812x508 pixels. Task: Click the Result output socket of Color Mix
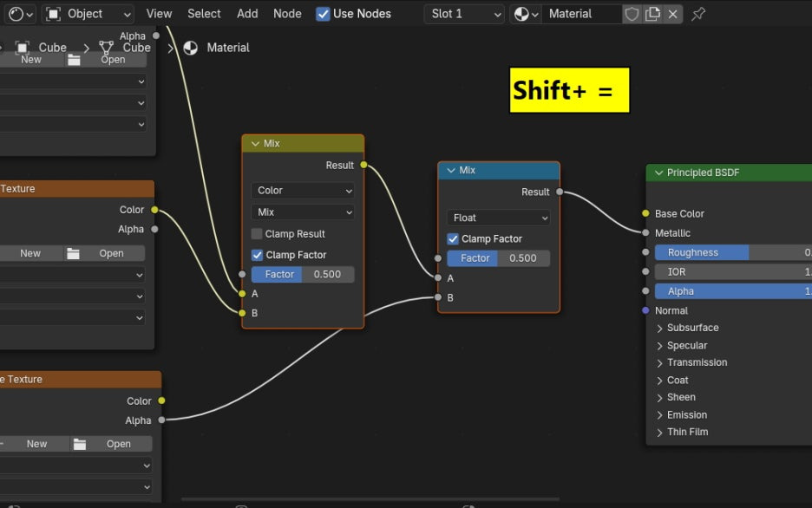click(364, 165)
